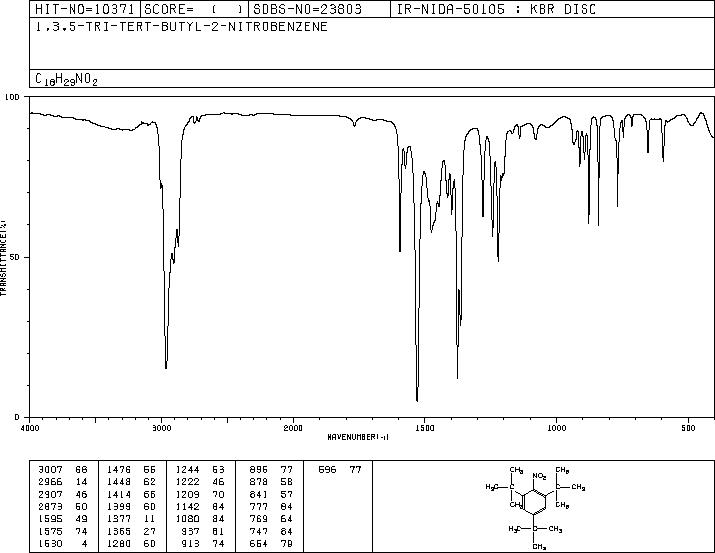Screen dimensions: 715x553
Task: Click the 500 wavenumber axis label
Action: coord(688,428)
